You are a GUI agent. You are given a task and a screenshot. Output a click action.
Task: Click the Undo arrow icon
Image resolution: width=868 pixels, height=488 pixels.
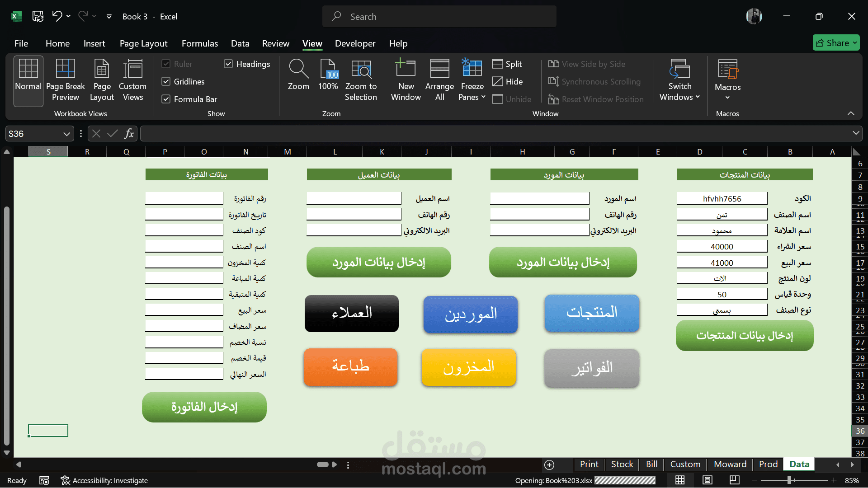pos(57,16)
